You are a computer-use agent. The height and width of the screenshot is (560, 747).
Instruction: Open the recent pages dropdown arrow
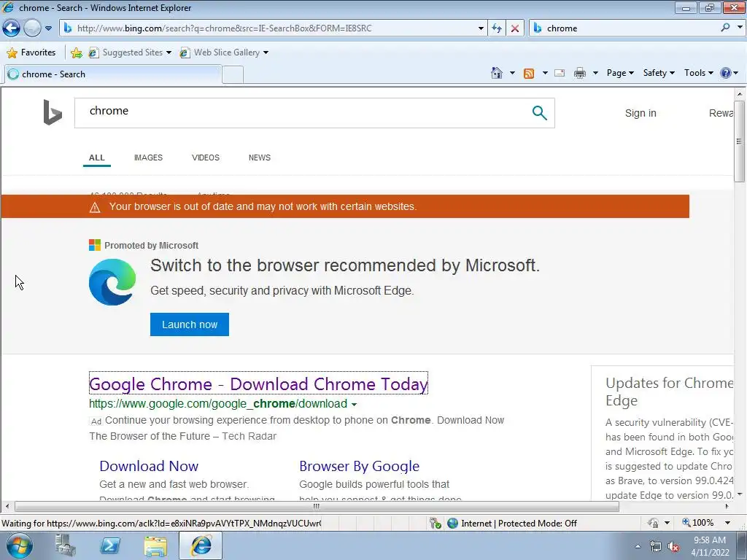[48, 28]
